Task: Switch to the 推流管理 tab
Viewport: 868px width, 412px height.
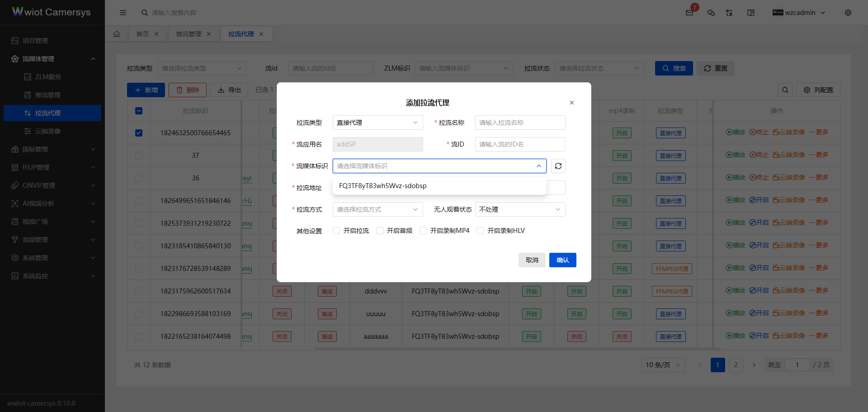Action: pos(189,33)
